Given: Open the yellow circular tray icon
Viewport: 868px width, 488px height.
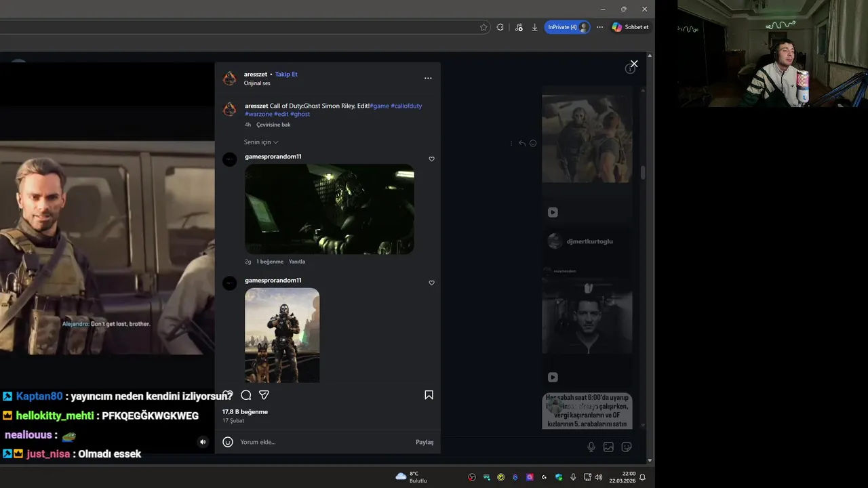Looking at the screenshot, I should coord(500,477).
